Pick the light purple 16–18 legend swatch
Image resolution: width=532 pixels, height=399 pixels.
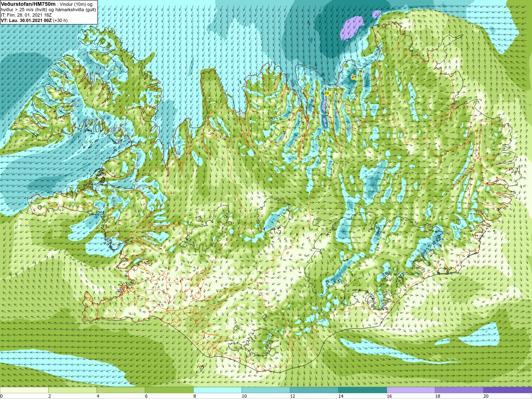click(x=411, y=390)
